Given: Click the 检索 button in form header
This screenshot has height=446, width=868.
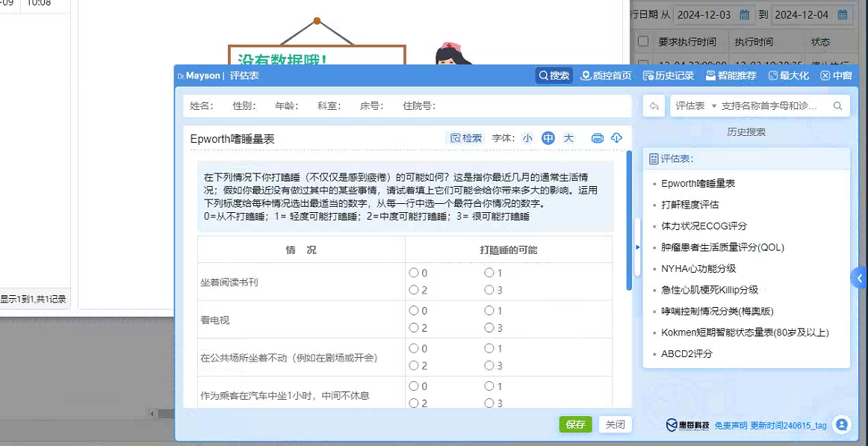Looking at the screenshot, I should (x=466, y=138).
